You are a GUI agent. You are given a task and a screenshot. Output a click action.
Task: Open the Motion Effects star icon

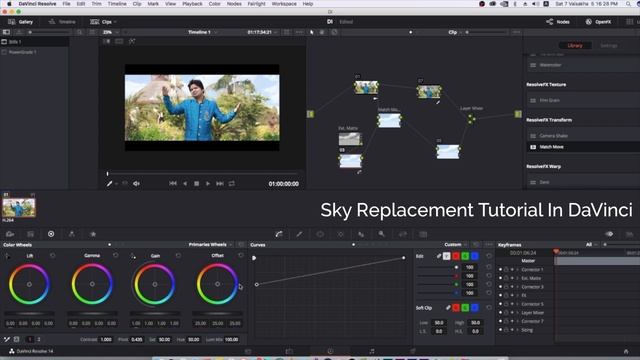pos(93,234)
